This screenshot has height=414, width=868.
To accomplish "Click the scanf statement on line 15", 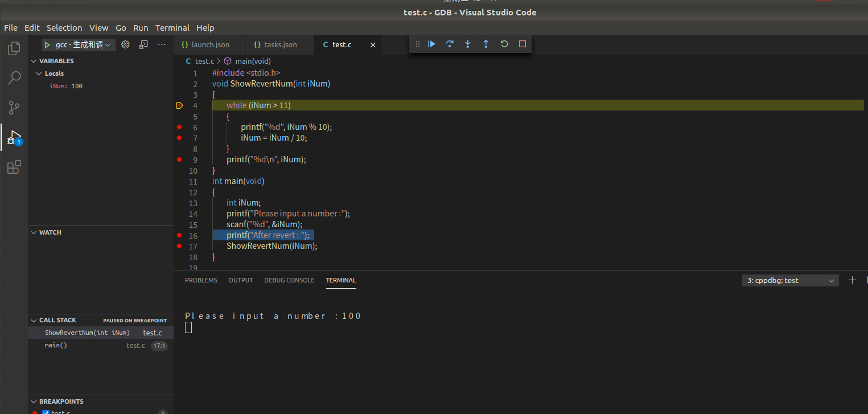I will 264,224.
